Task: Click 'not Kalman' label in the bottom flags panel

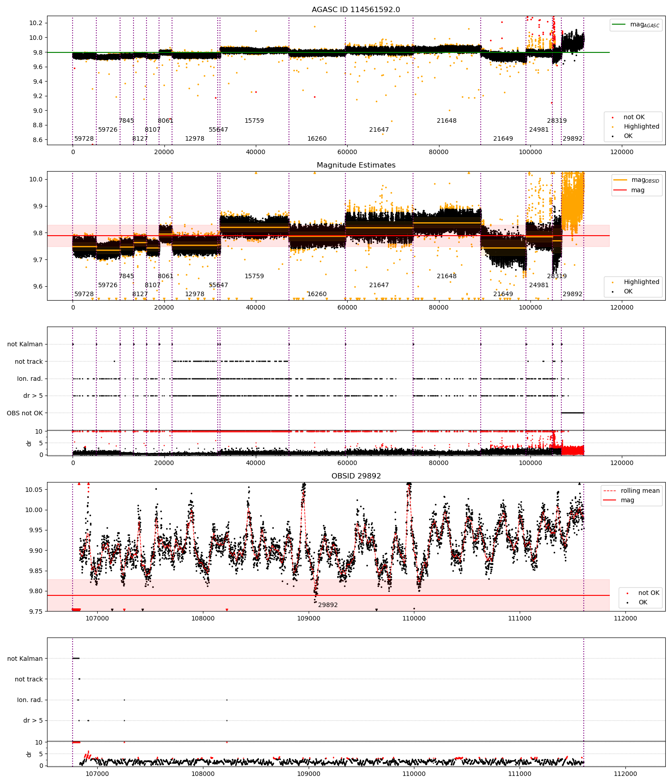Action: tap(25, 659)
